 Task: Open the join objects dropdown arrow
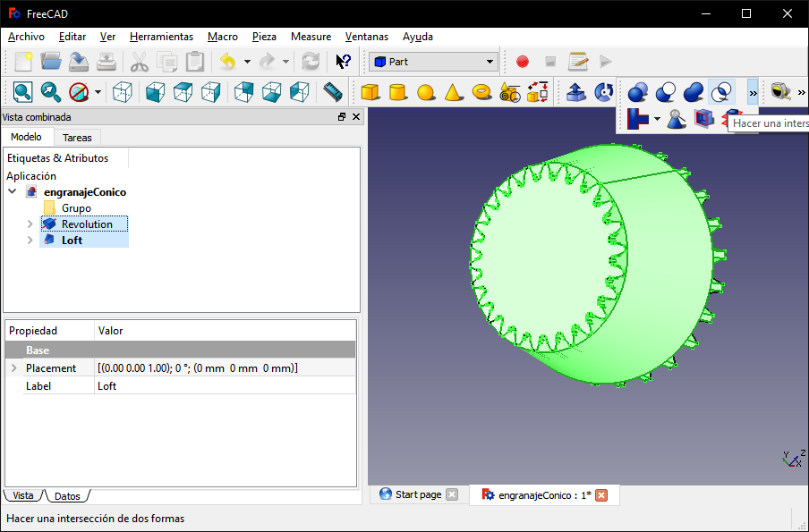(657, 119)
